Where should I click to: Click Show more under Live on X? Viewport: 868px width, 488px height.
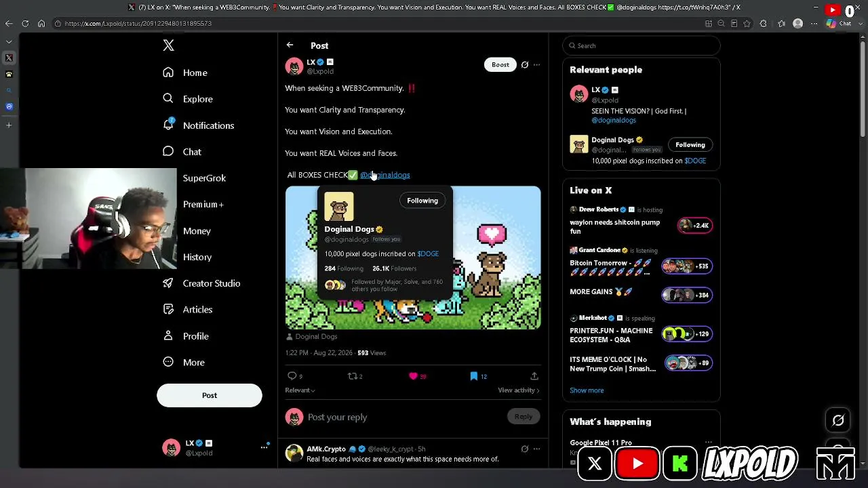click(587, 390)
